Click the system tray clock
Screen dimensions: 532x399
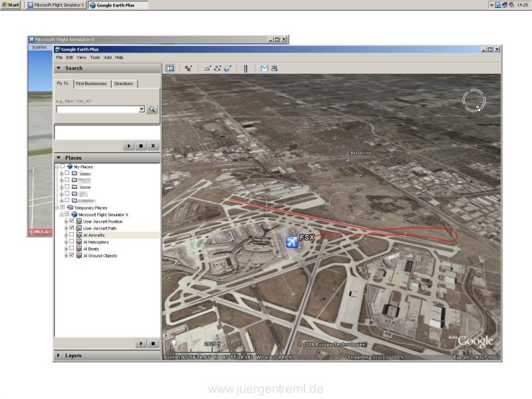523,5
